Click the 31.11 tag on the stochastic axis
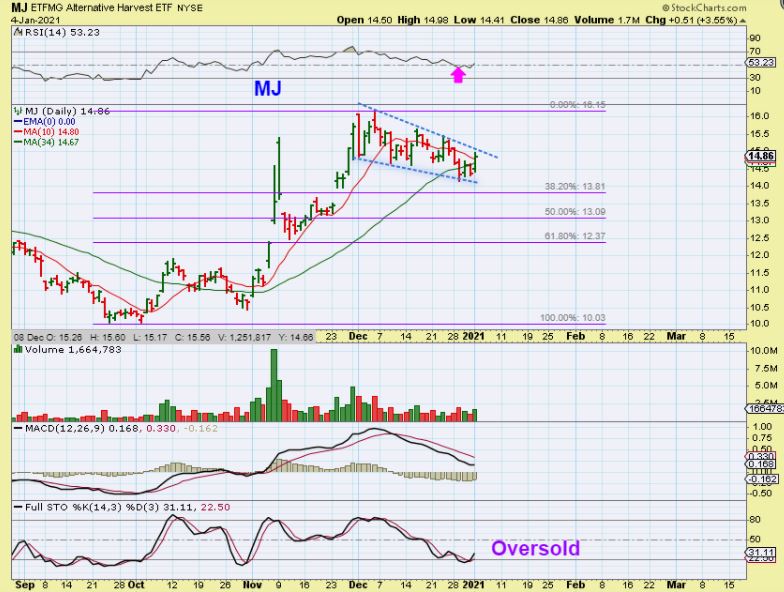 click(x=762, y=552)
